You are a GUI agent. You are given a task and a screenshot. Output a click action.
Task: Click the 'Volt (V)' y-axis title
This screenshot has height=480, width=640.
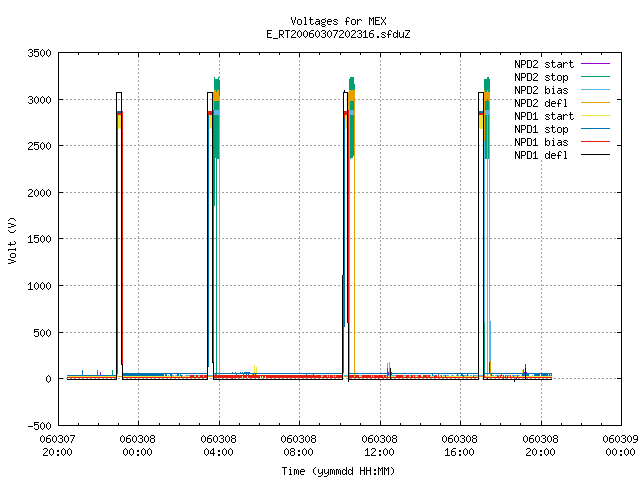(12, 240)
